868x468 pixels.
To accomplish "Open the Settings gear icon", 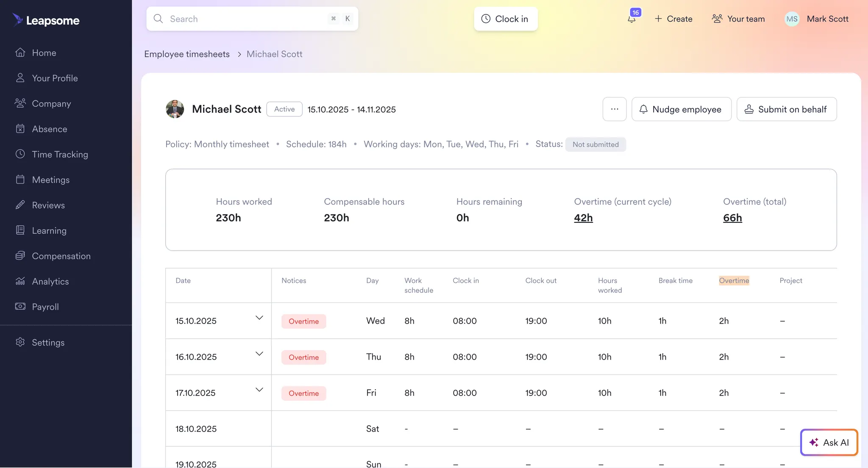I will (20, 342).
